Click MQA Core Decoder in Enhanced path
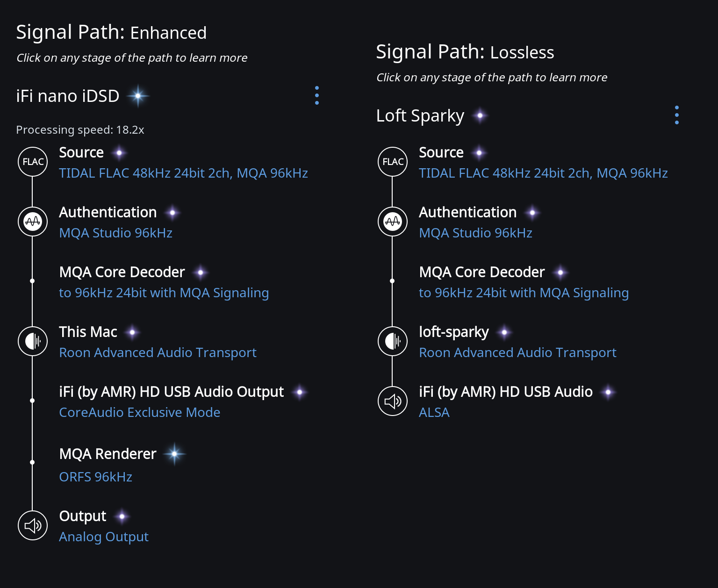The image size is (718, 588). pos(122,272)
